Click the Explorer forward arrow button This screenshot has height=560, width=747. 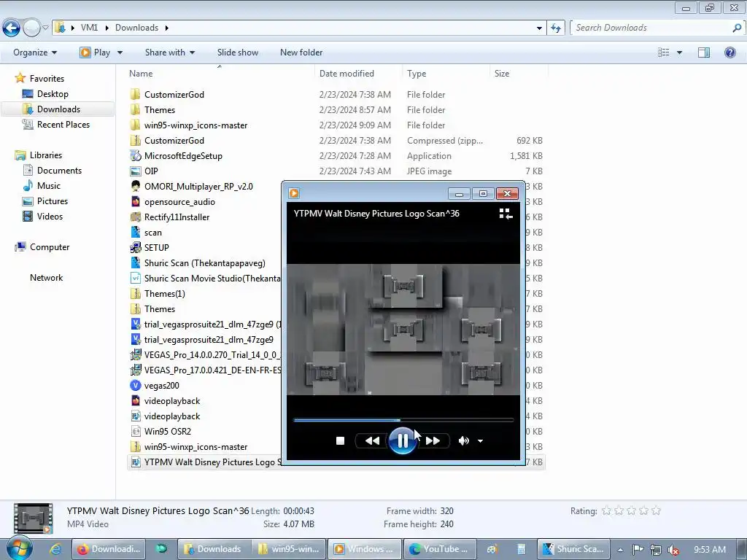pos(31,28)
